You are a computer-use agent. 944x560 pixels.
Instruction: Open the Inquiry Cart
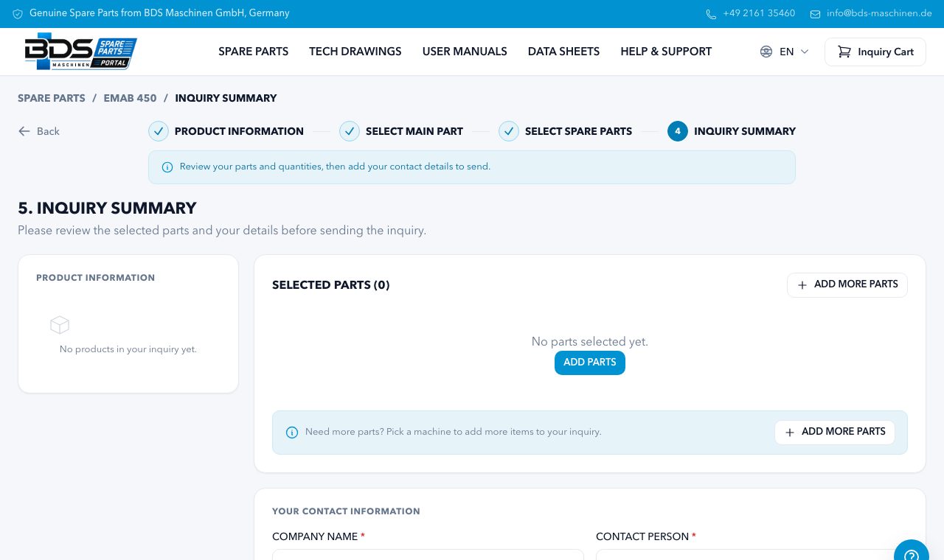pos(875,52)
